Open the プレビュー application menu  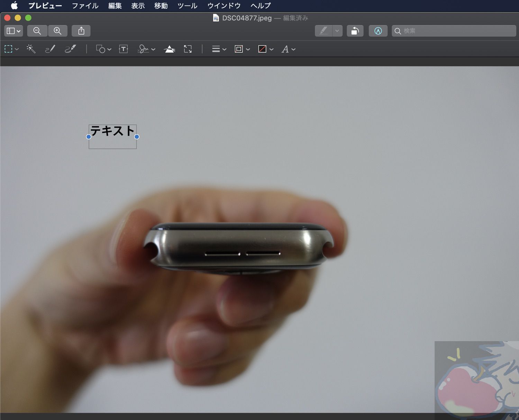pyautogui.click(x=45, y=6)
